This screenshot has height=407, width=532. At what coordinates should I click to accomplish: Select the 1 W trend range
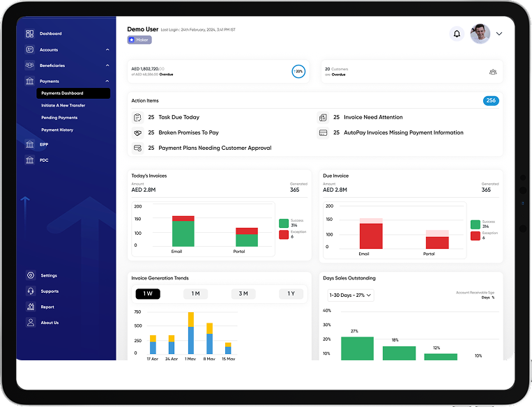[x=148, y=294]
